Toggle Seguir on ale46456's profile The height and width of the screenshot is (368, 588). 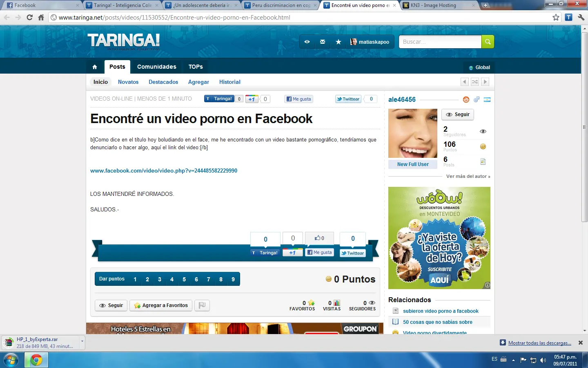[x=457, y=114]
